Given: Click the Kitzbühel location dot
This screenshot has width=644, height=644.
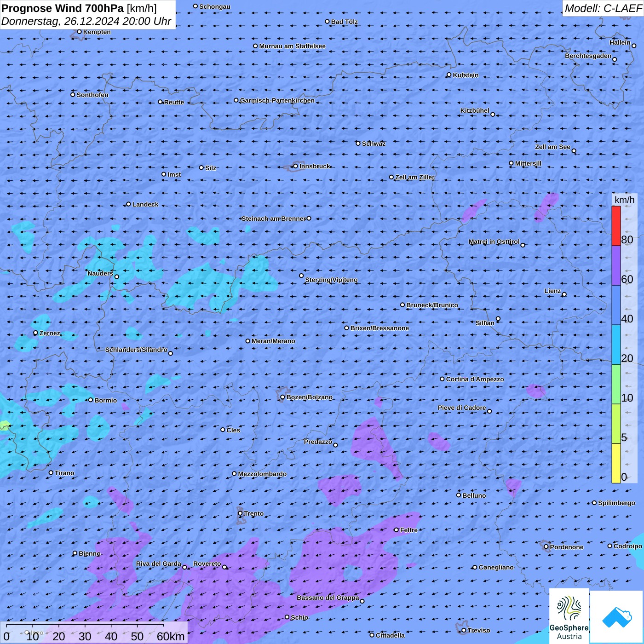Looking at the screenshot, I should point(493,115).
